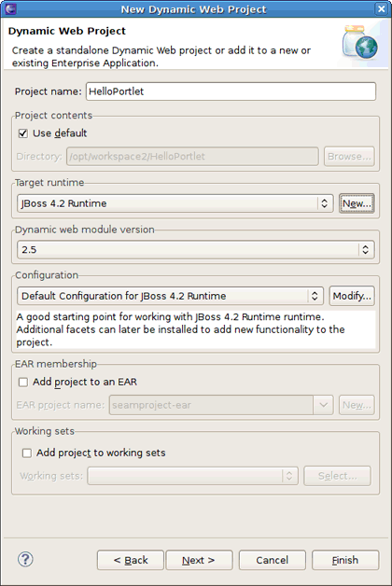Go back to previous wizard page
This screenshot has width=392, height=586.
coord(130,560)
